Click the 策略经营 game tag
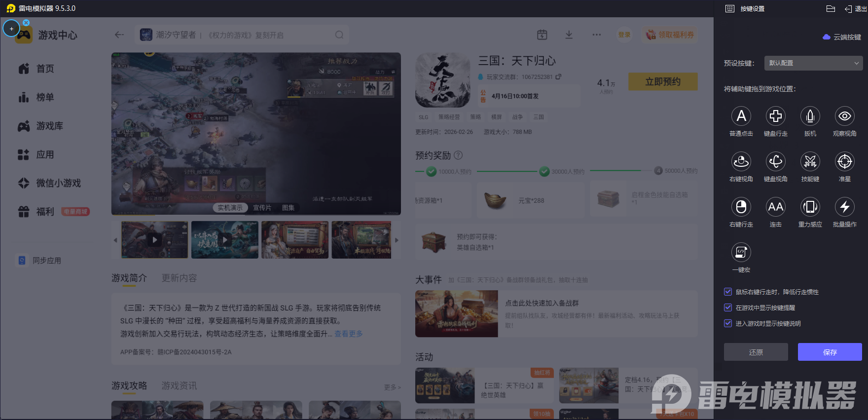Image resolution: width=868 pixels, height=420 pixels. click(449, 117)
